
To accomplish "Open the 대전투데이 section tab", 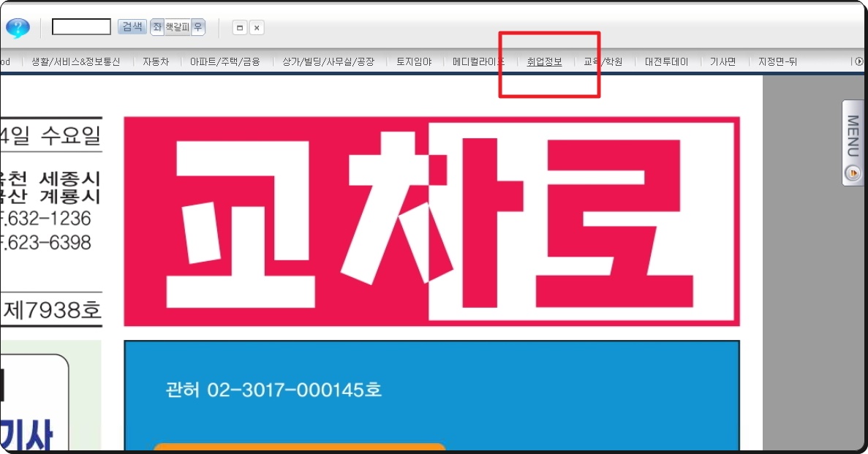I will click(666, 61).
